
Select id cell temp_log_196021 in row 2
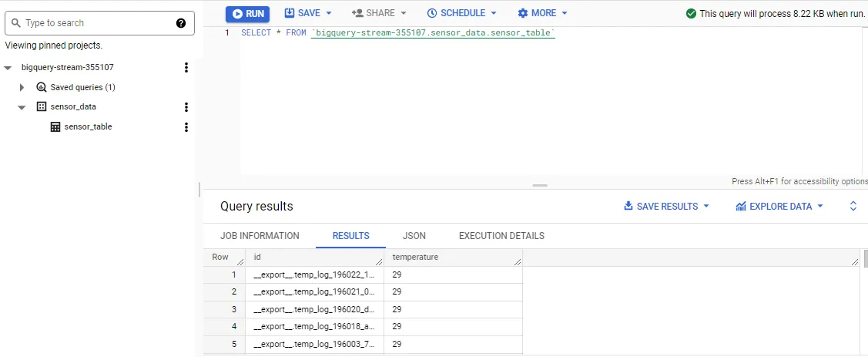click(x=314, y=291)
